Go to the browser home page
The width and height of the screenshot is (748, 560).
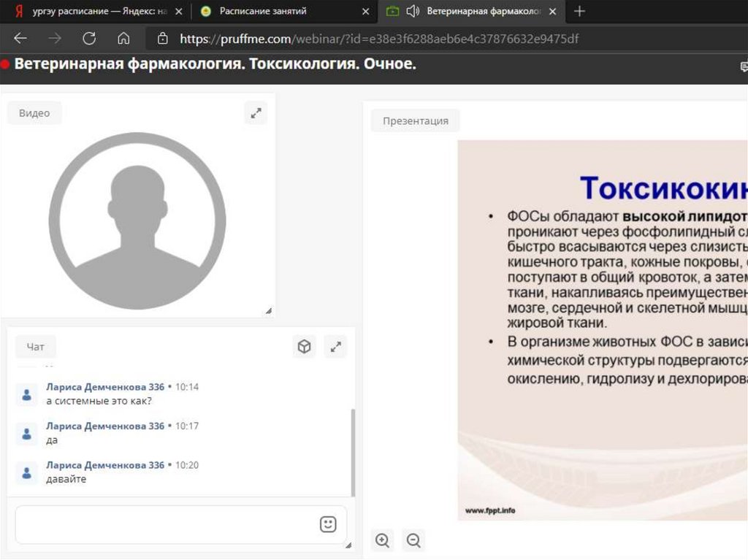pyautogui.click(x=123, y=39)
